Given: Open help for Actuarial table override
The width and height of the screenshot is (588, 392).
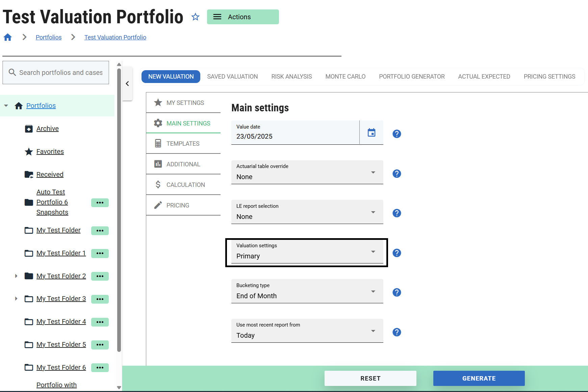Looking at the screenshot, I should coord(397,174).
